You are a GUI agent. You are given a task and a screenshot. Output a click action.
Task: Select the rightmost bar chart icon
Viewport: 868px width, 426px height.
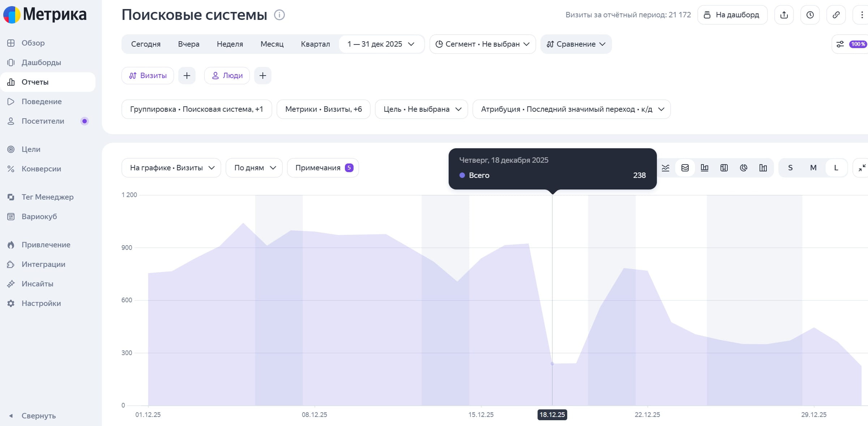(x=763, y=168)
